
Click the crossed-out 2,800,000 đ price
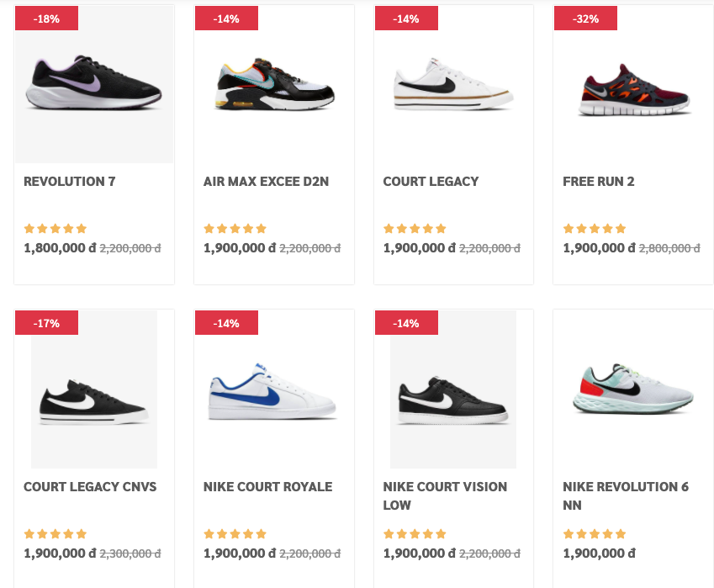669,247
